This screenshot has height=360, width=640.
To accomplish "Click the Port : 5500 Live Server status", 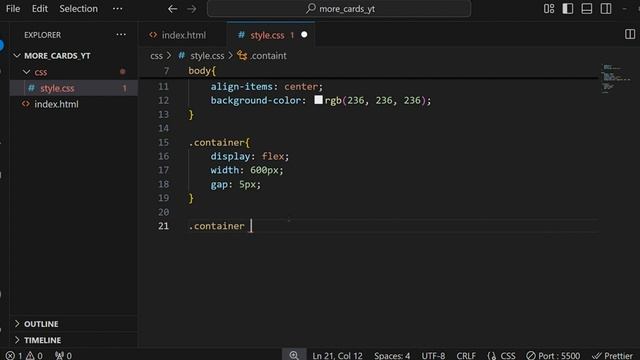I will [553, 356].
